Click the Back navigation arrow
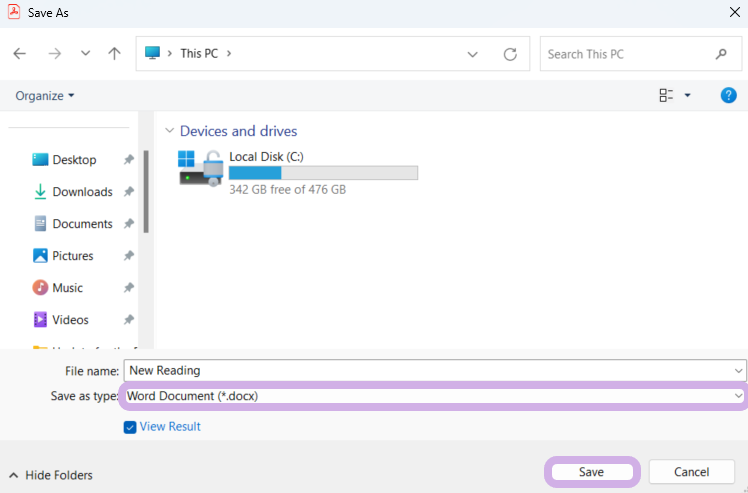Image resolution: width=748 pixels, height=493 pixels. point(20,54)
